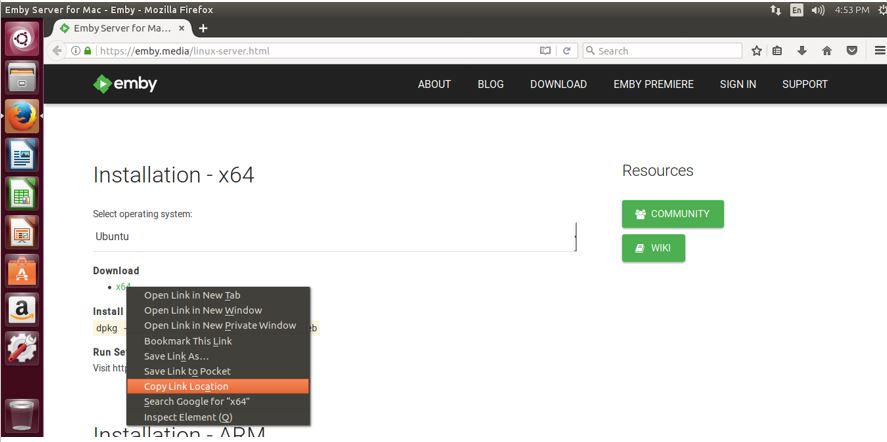Image resolution: width=887 pixels, height=442 pixels.
Task: Click the Firefox Search box
Action: click(x=662, y=51)
